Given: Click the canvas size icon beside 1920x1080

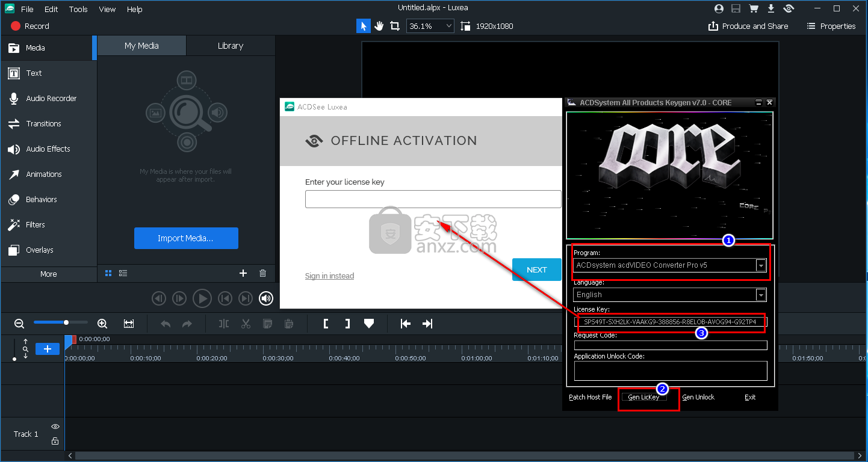Looking at the screenshot, I should coord(465,26).
